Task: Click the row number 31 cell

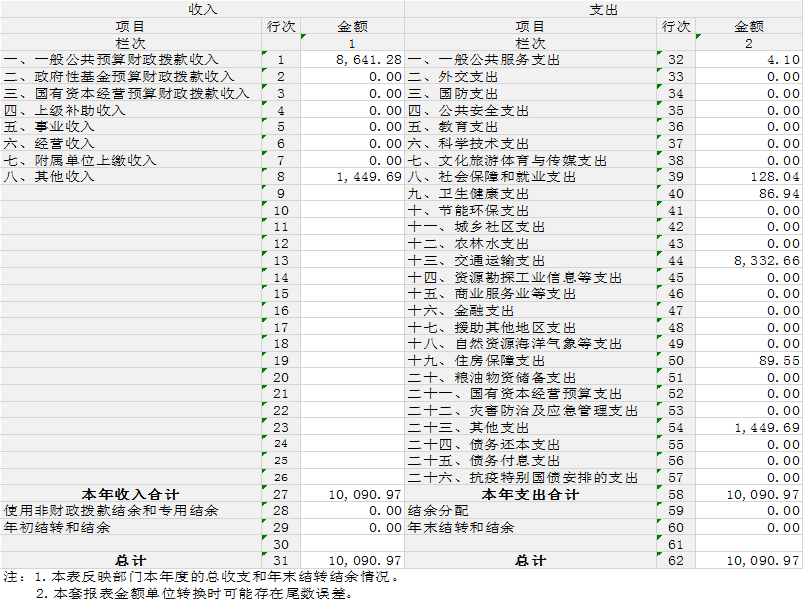Action: 281,561
